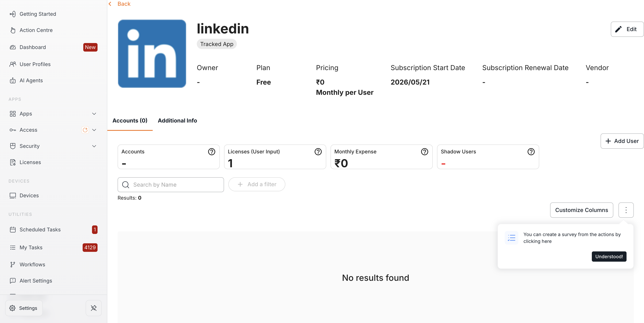Click the My Tasks list icon

click(13, 248)
